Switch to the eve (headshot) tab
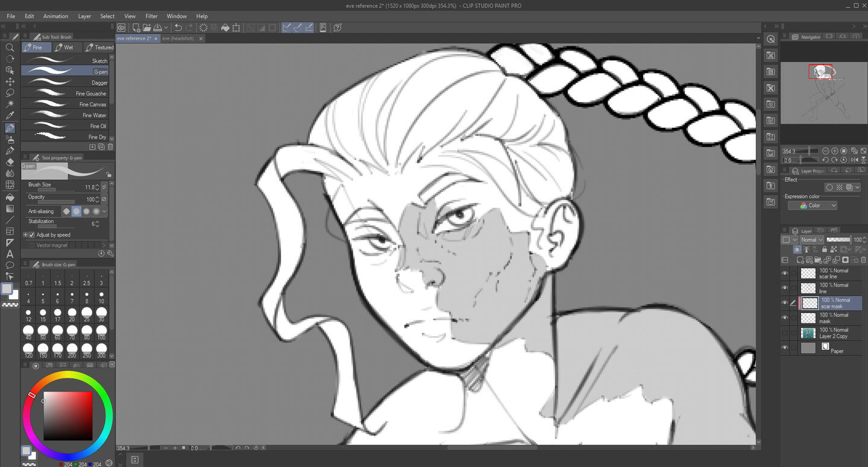 178,39
